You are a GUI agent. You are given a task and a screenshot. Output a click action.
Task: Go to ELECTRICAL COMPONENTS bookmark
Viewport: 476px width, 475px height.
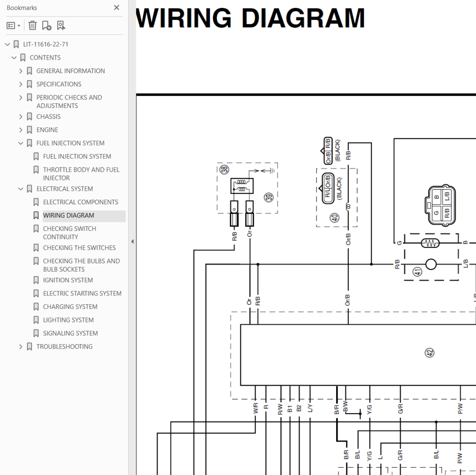(x=81, y=202)
